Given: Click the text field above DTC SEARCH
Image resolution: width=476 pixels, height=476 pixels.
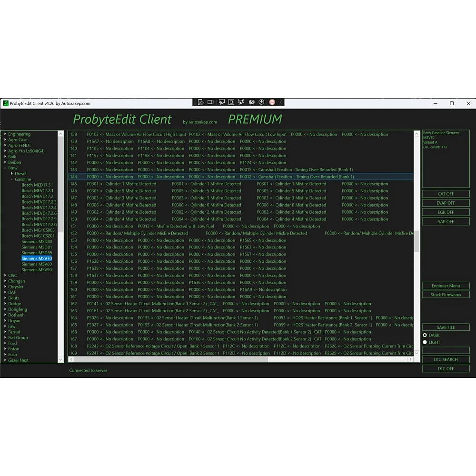Looking at the screenshot, I should pyautogui.click(x=446, y=350).
